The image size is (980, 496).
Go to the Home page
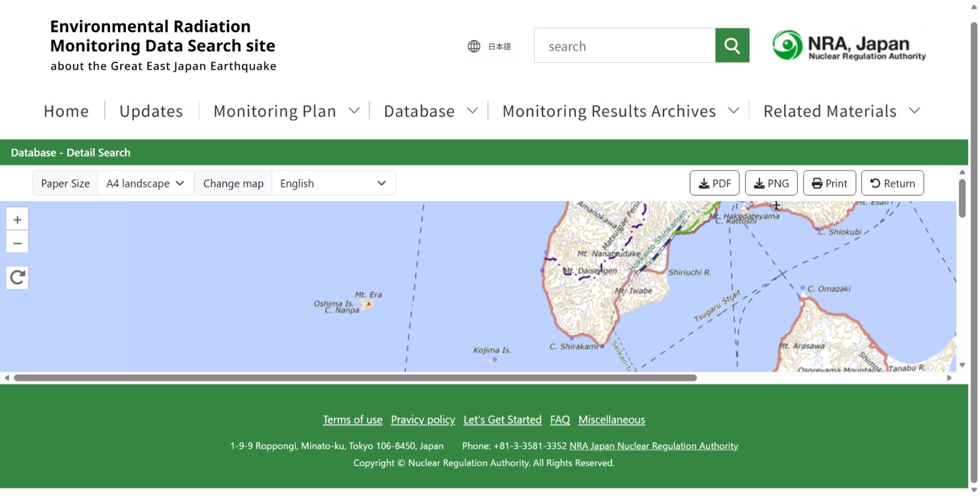point(66,111)
